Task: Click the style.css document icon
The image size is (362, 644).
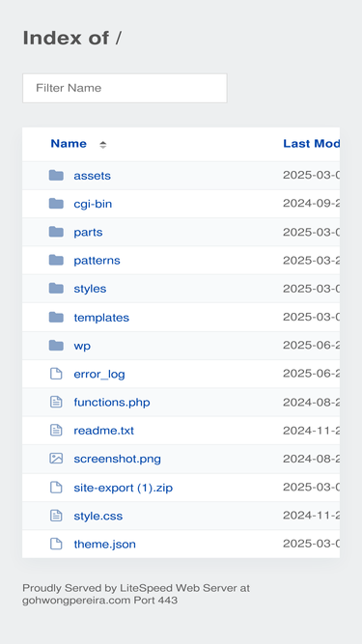Action: 56,516
